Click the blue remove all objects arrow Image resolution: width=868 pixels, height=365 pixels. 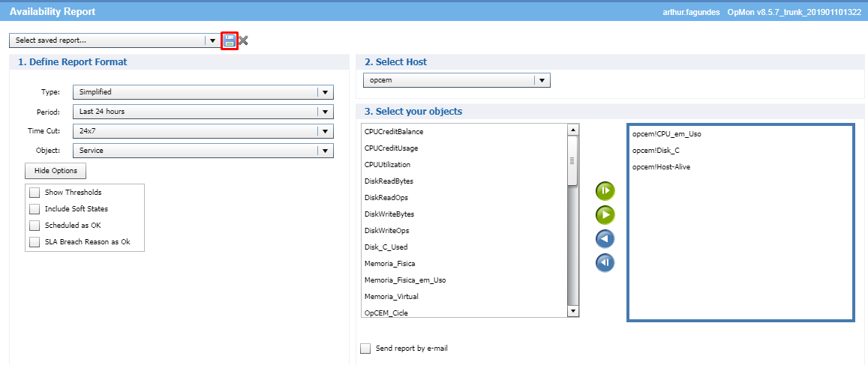coord(605,263)
